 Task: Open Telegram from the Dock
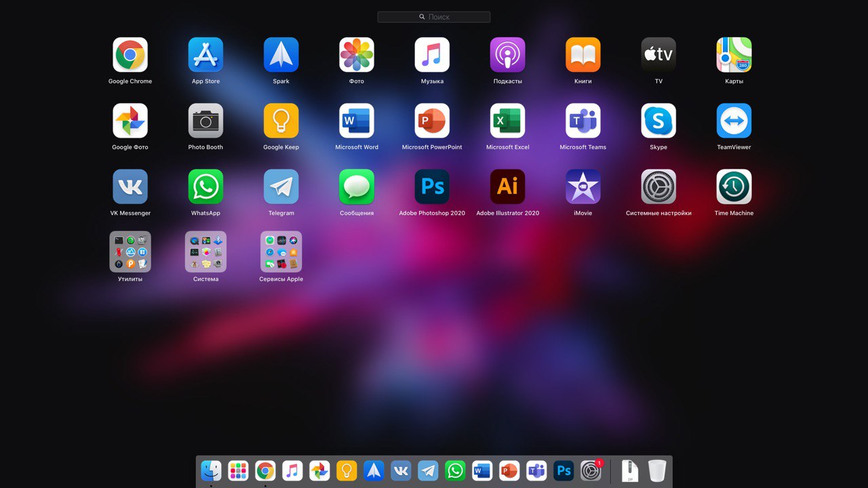pyautogui.click(x=428, y=470)
